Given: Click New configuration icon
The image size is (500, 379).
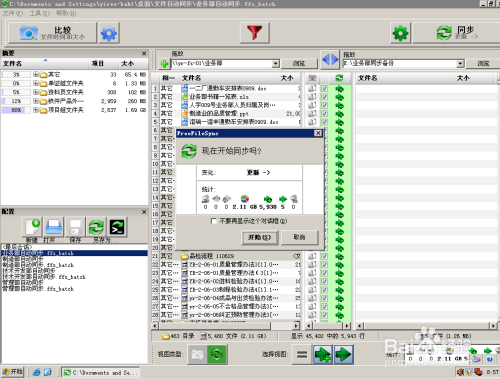Looking at the screenshot, I should [32, 227].
